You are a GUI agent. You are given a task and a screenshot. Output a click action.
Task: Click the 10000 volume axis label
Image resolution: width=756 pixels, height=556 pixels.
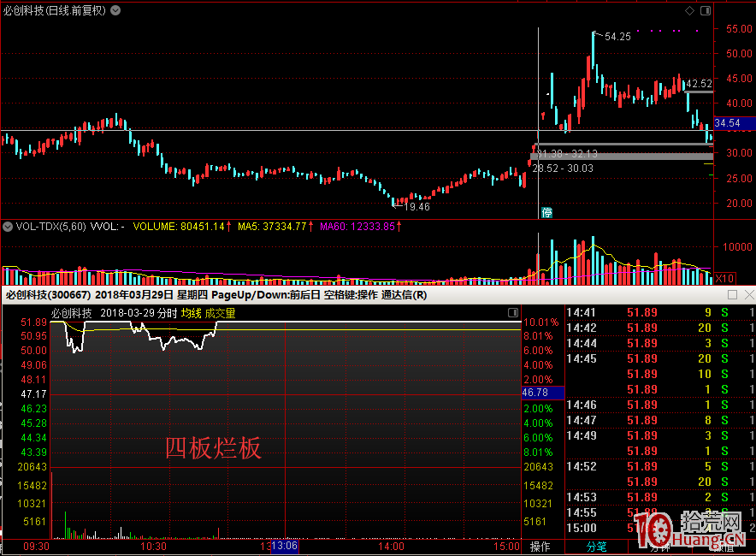[737, 247]
